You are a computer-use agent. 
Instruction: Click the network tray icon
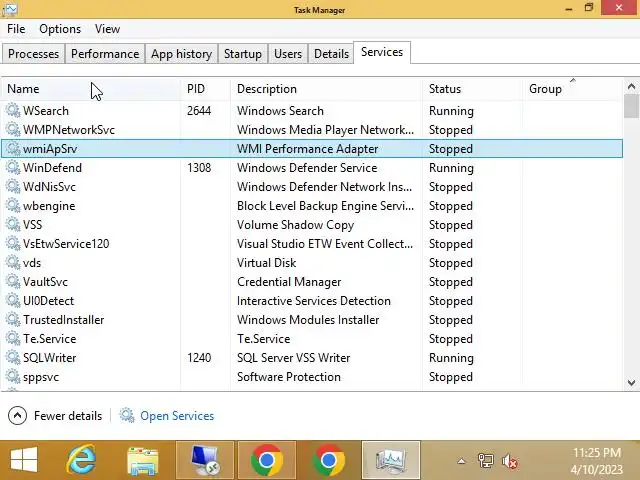[x=485, y=461]
